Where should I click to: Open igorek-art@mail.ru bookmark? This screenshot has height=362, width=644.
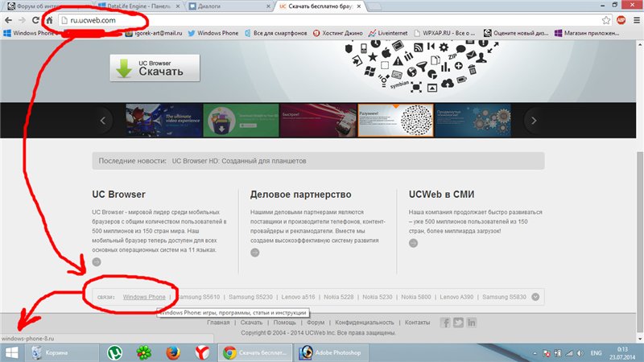tap(154, 33)
